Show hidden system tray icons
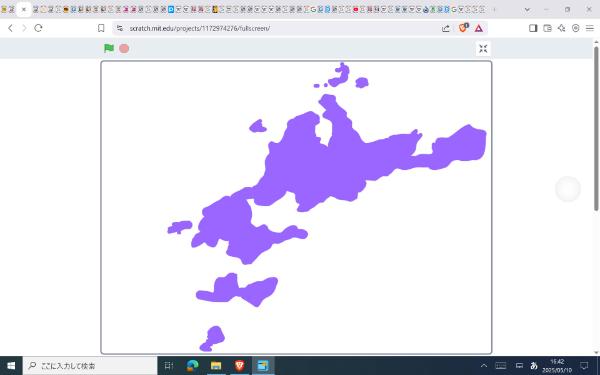Viewport: 600px width, 375px height. [484, 366]
